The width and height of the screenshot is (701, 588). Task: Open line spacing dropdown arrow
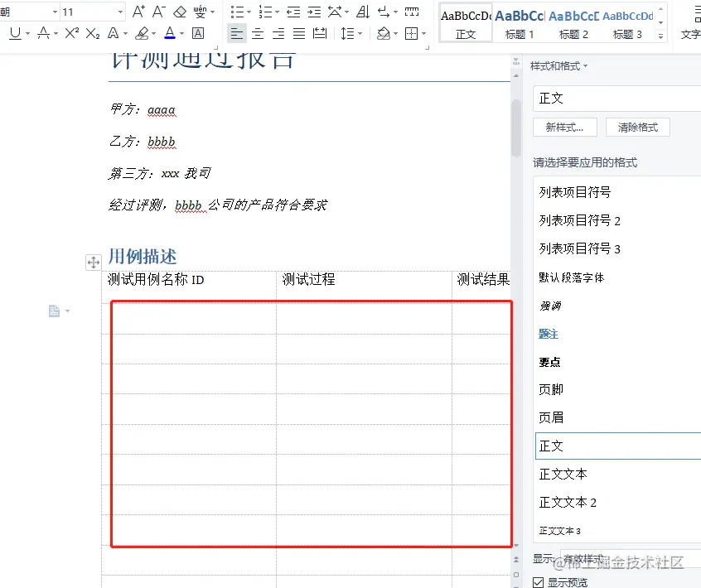point(360,33)
